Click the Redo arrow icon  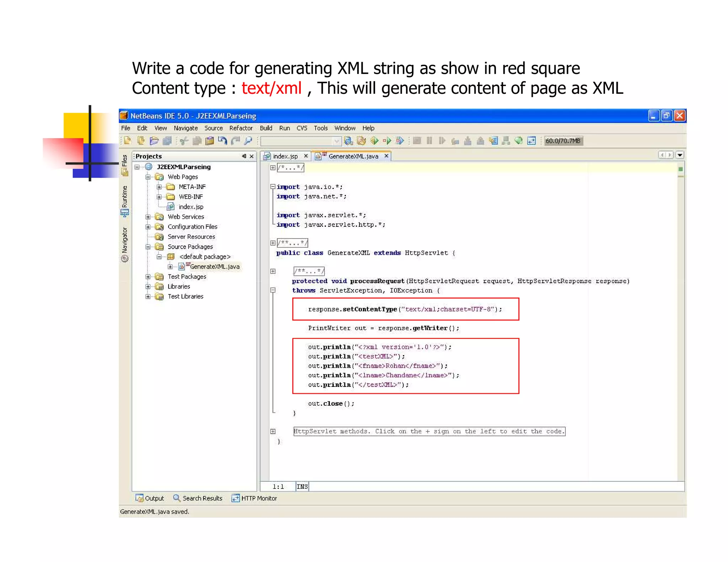click(x=235, y=141)
